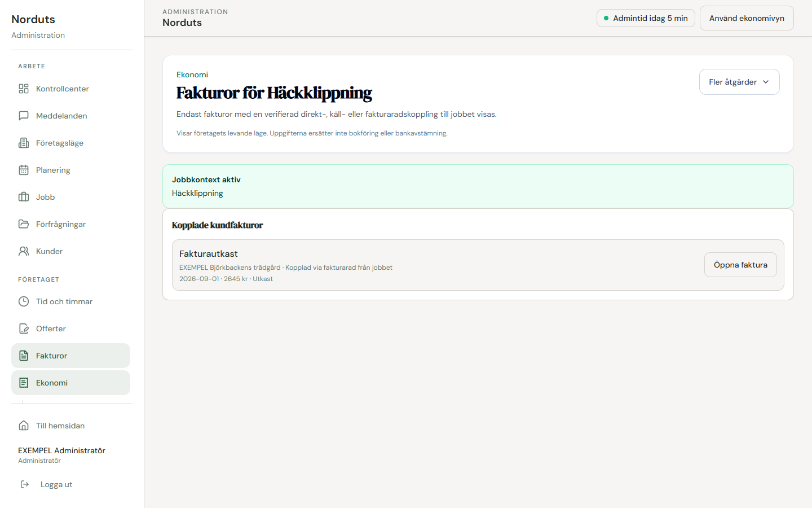Click the Admintid idag 5 min badge
812x508 pixels.
point(646,18)
